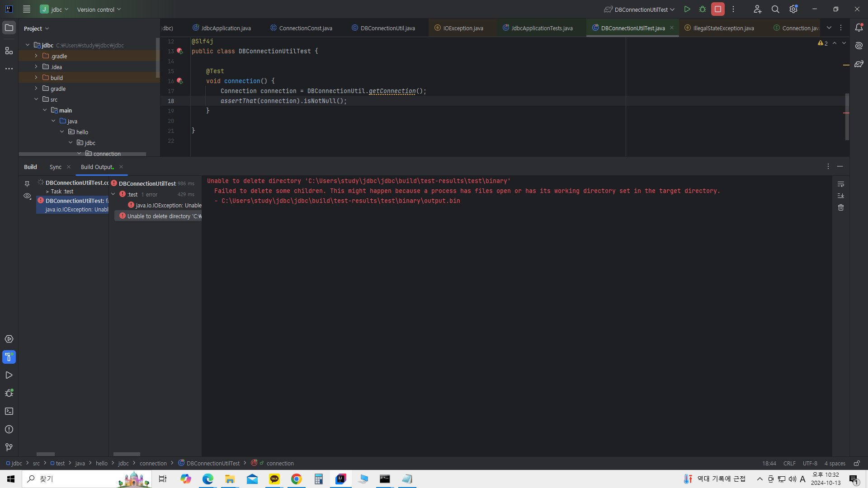Toggle the eye view options in Build
The image size is (868, 488).
click(x=27, y=196)
